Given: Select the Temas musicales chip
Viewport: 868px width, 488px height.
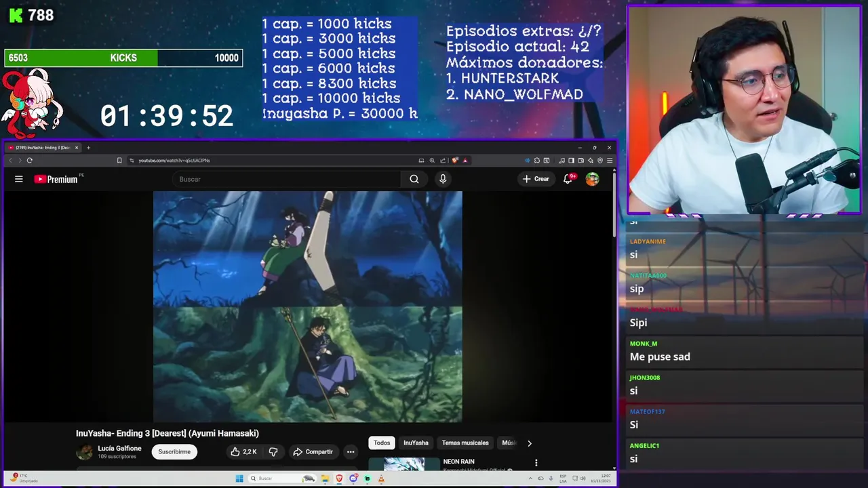Looking at the screenshot, I should [465, 443].
